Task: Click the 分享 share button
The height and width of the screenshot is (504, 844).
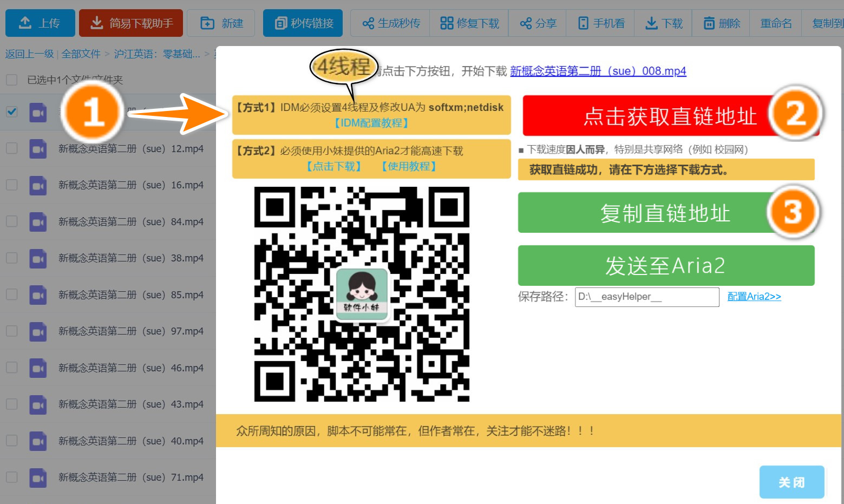Action: pos(538,23)
